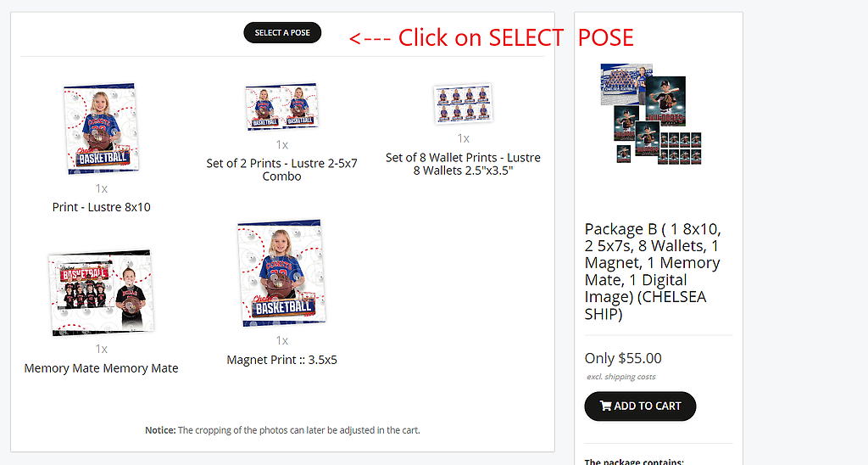Open the Set of 2 Prints 5x7 thumbnail
Screen dimensions: 868x465
pos(281,106)
